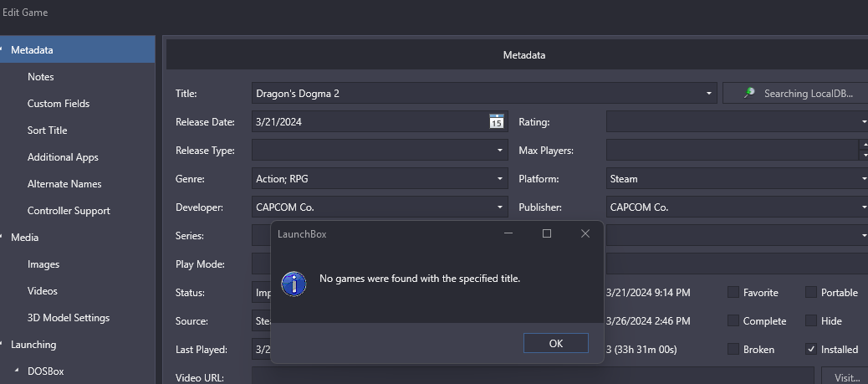Open the Title dropdown arrow
The height and width of the screenshot is (384, 868).
coord(708,93)
